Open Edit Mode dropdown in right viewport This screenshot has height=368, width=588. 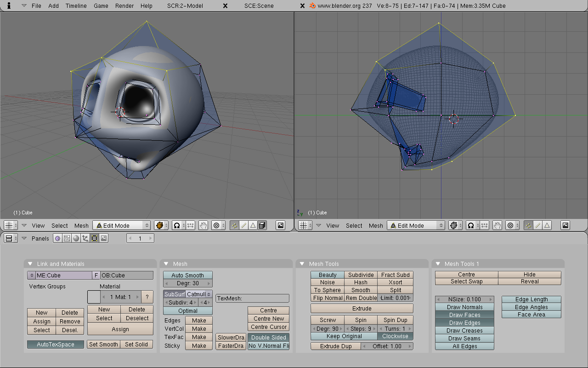pyautogui.click(x=416, y=225)
